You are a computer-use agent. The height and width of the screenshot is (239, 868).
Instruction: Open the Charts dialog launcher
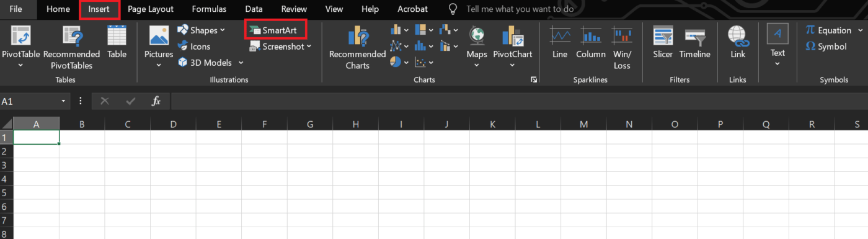(533, 80)
